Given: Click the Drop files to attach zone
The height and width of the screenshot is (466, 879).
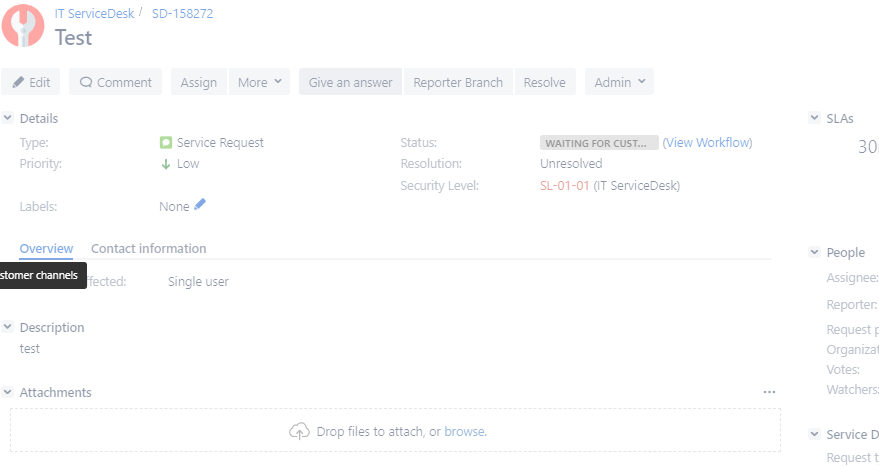Looking at the screenshot, I should coord(395,430).
